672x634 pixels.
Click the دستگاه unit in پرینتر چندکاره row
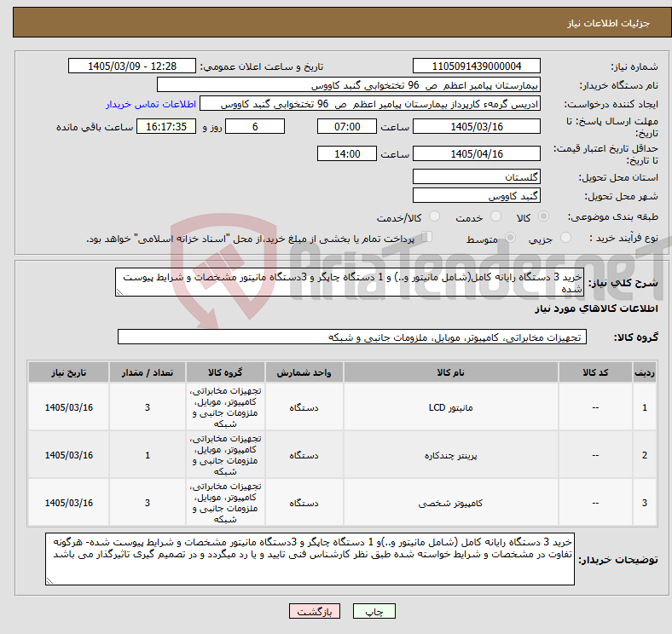304,455
